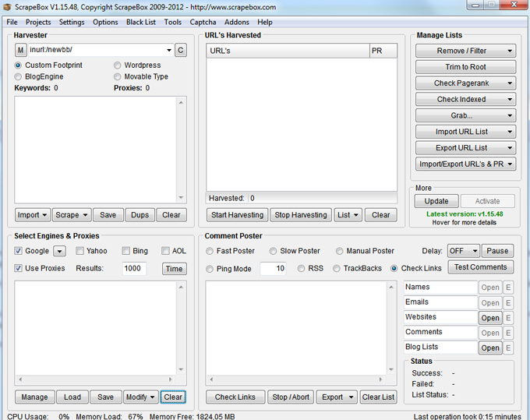
Task: Click the E button next to Comments
Action: (508, 333)
